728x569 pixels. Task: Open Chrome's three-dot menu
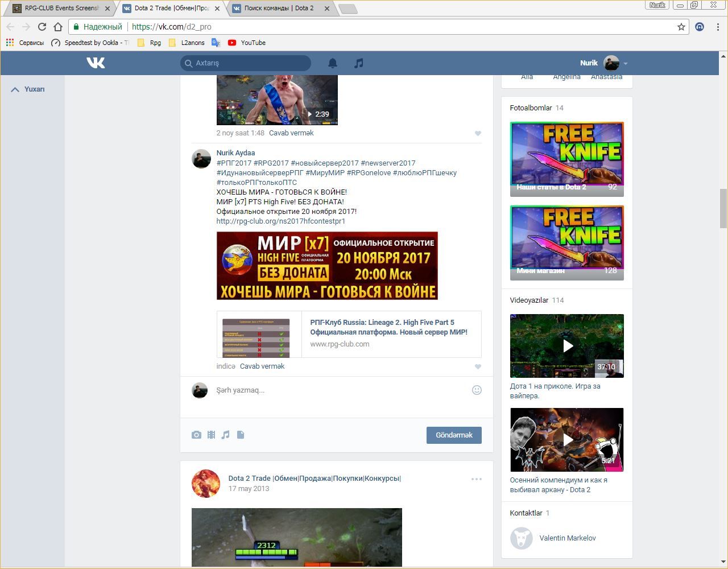(x=718, y=27)
